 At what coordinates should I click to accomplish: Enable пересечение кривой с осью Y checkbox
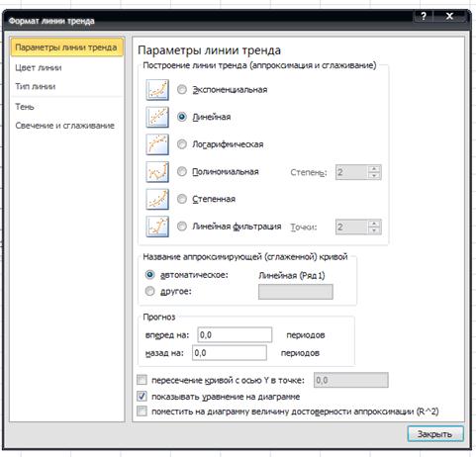pyautogui.click(x=142, y=380)
